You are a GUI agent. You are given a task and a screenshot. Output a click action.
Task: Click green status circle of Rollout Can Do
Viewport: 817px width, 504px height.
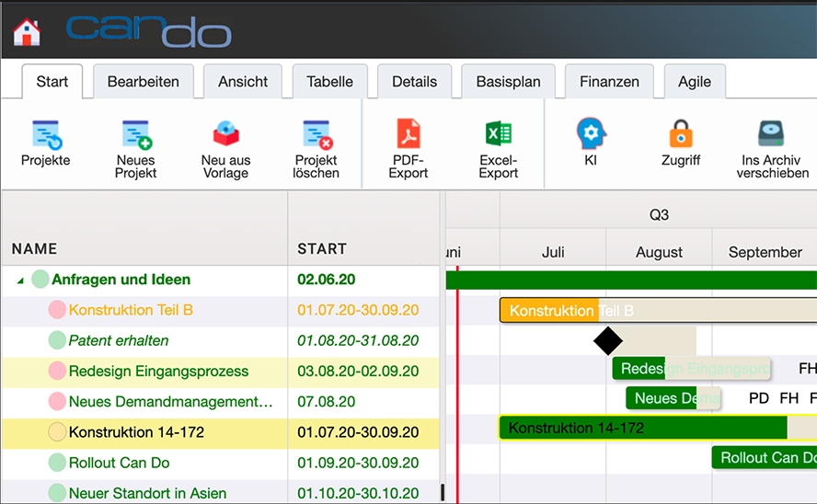57,463
